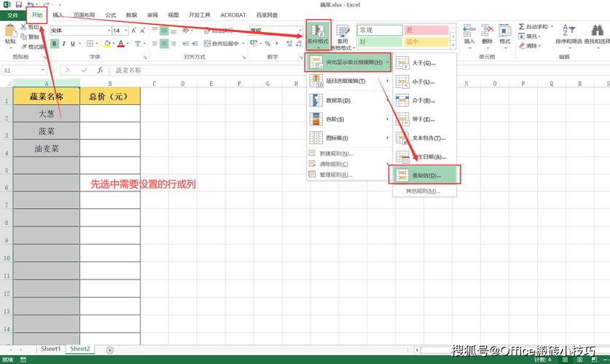Click the Insert cells (插入) icon

[x=469, y=31]
